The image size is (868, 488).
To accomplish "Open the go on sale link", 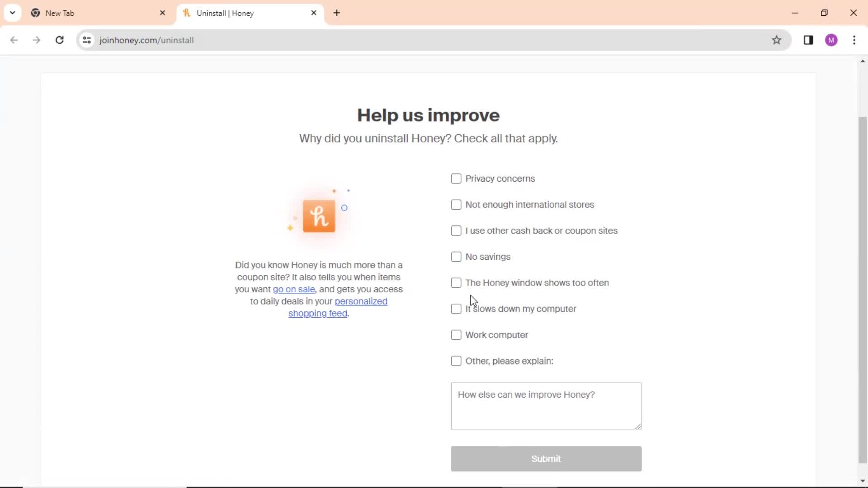I will (294, 289).
